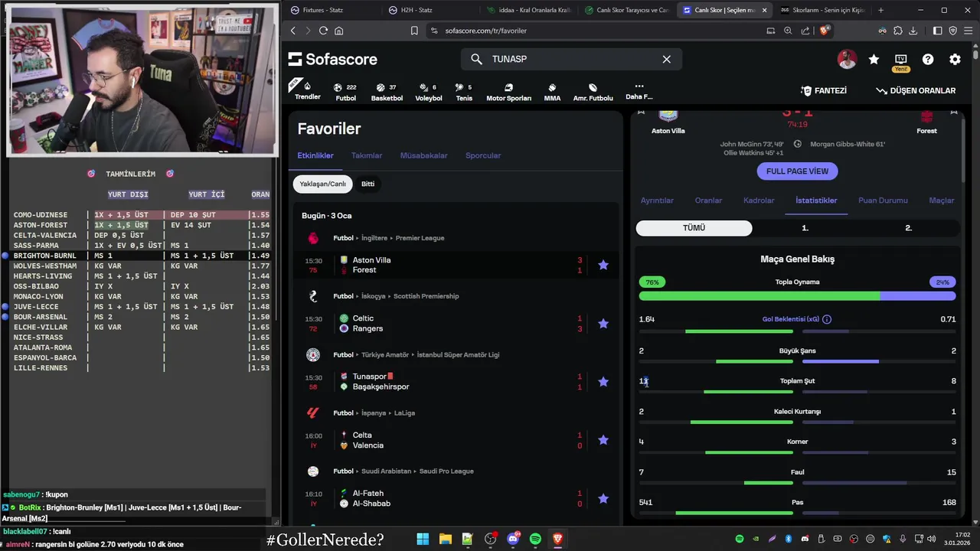The image size is (980, 551).
Task: Open the Motor Sporları category
Action: point(508,92)
